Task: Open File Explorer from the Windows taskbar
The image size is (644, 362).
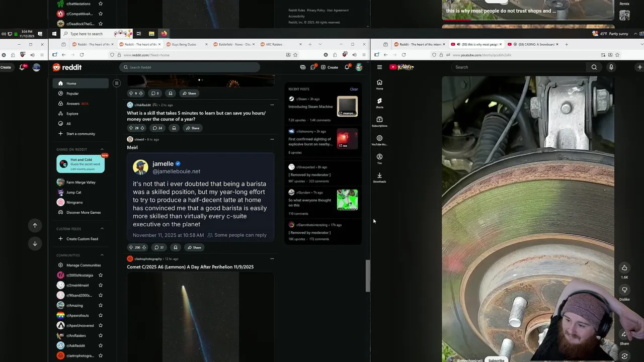Action: pos(151,34)
